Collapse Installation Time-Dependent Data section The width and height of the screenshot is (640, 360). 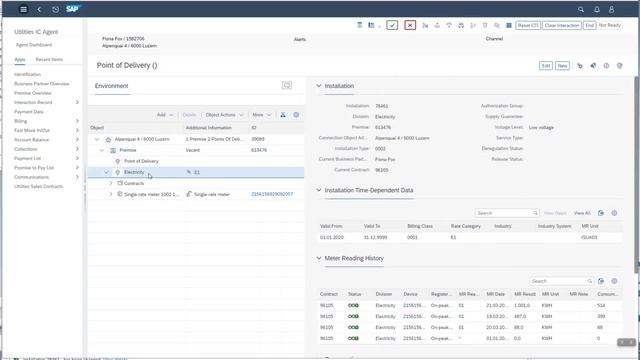click(x=319, y=190)
